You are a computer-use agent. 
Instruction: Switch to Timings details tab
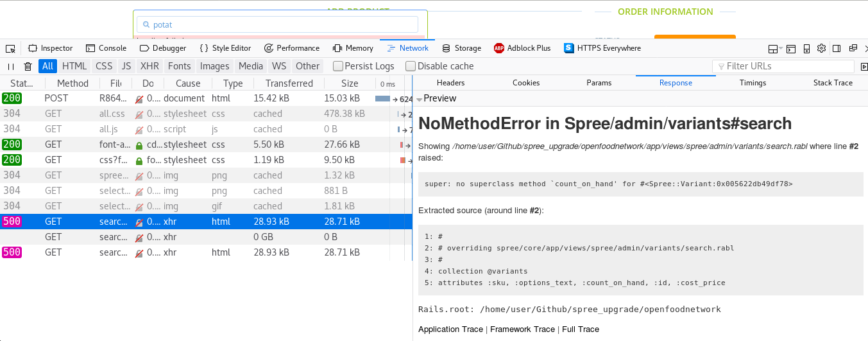pyautogui.click(x=753, y=83)
